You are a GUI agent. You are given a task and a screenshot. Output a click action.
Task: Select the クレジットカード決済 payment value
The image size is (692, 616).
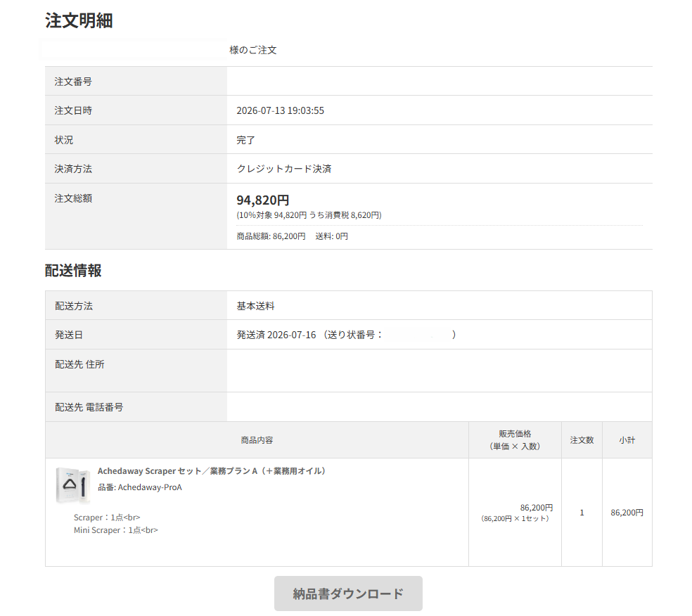[284, 169]
